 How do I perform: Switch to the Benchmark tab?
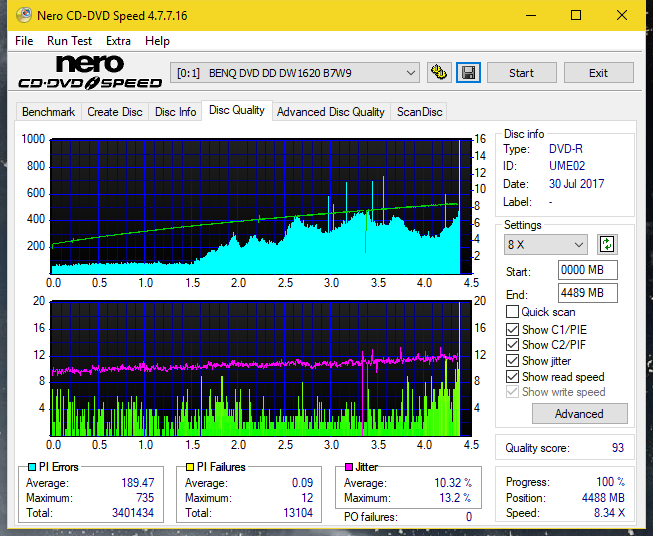tap(49, 112)
